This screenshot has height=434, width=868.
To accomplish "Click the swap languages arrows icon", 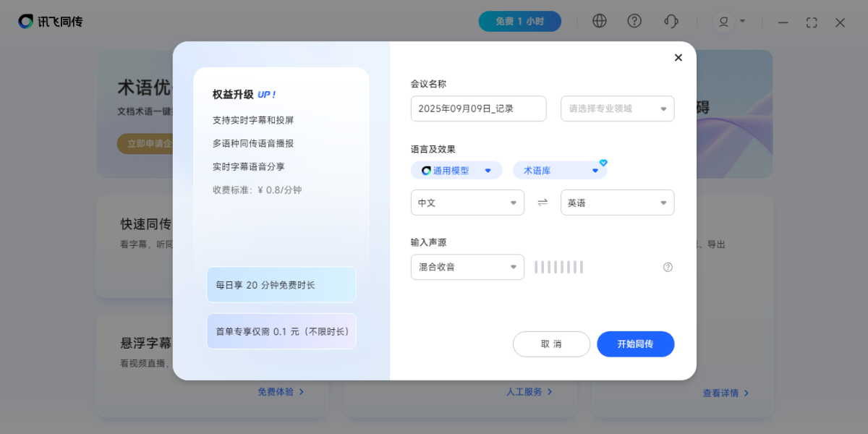I will click(542, 203).
